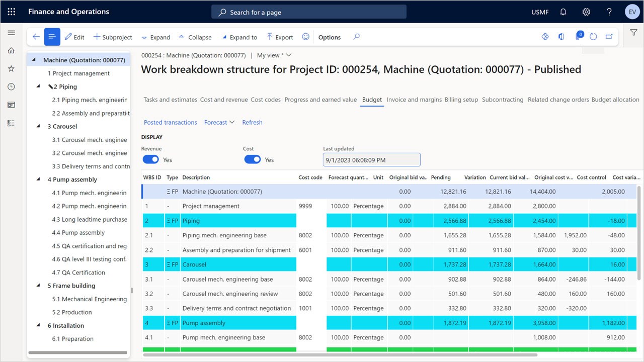Add a Subproject from the toolbar
The image size is (644, 362).
point(113,37)
